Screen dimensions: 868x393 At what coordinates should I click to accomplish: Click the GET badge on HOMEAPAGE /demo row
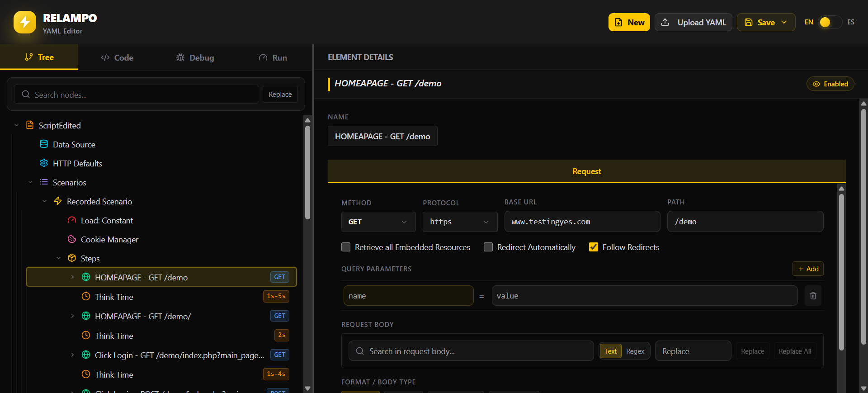tap(279, 277)
